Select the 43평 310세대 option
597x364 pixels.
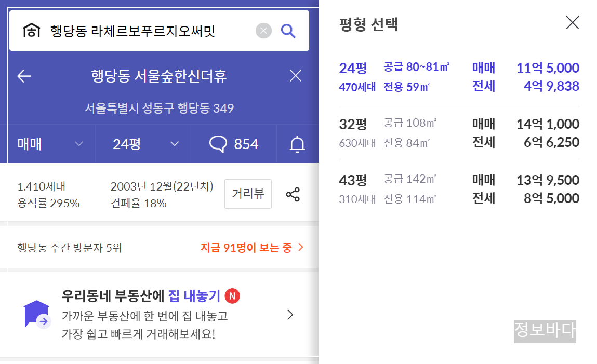coord(459,189)
